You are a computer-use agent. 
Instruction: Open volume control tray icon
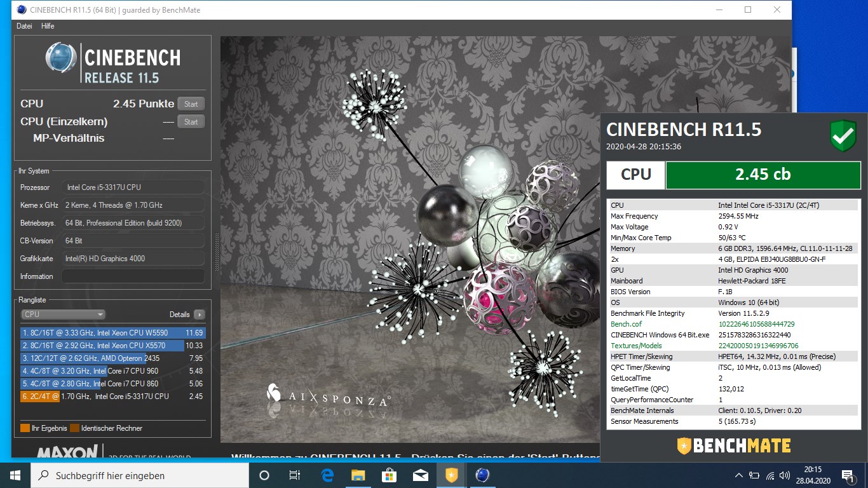pyautogui.click(x=786, y=475)
